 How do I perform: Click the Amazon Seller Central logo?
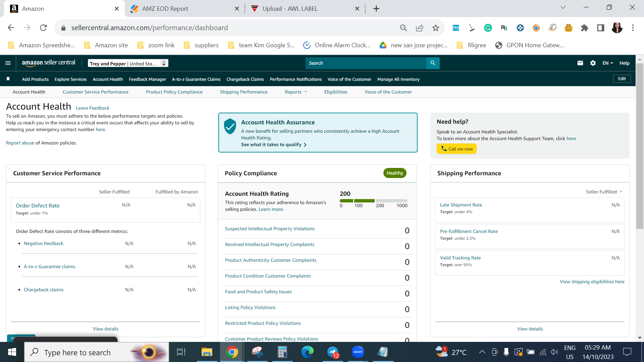pos(49,63)
